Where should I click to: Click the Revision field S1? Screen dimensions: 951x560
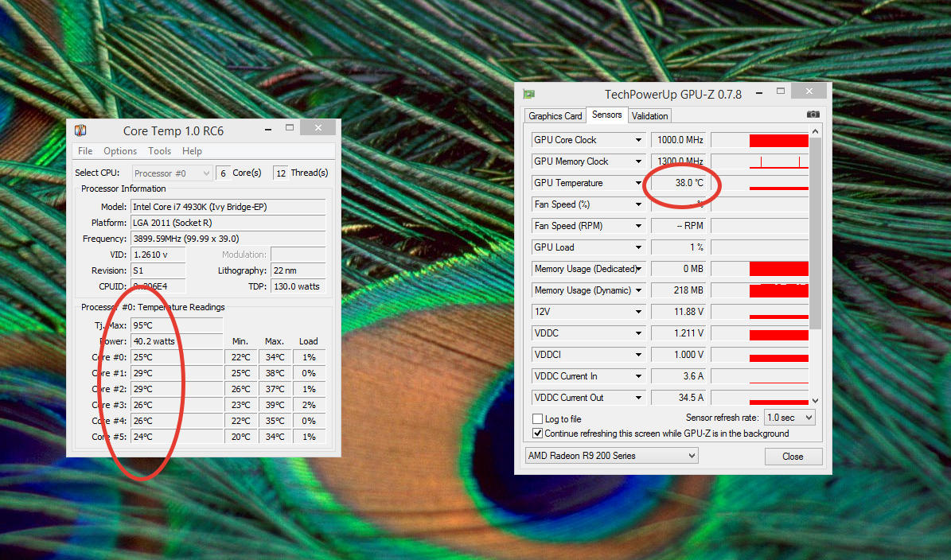[158, 270]
